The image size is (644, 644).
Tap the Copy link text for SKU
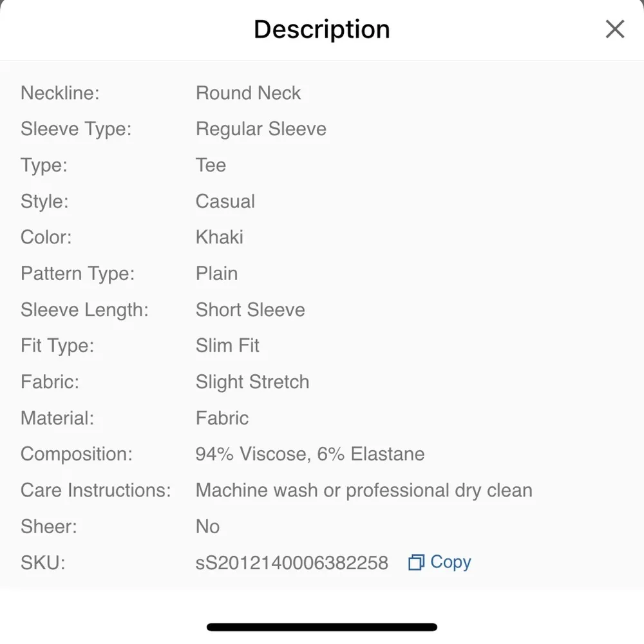[450, 562]
